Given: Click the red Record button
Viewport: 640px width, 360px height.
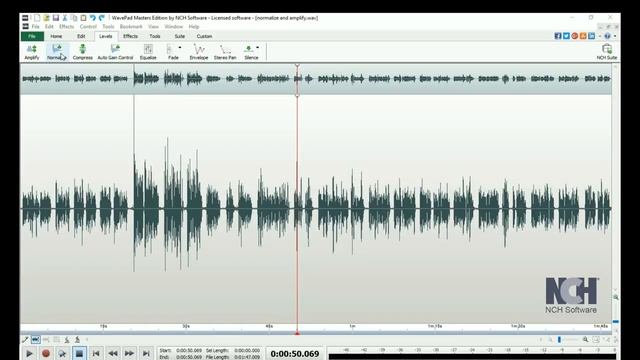Looking at the screenshot, I should coord(46,353).
